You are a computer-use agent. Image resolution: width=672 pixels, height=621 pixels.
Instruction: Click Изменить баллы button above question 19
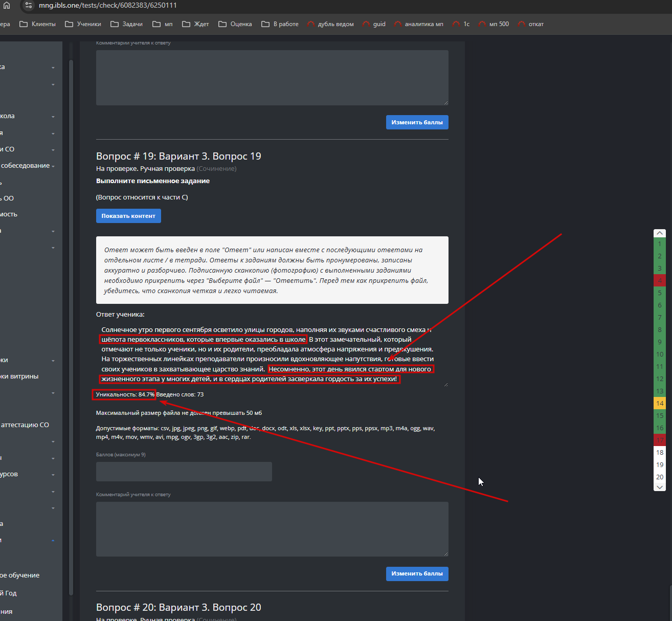coord(417,122)
